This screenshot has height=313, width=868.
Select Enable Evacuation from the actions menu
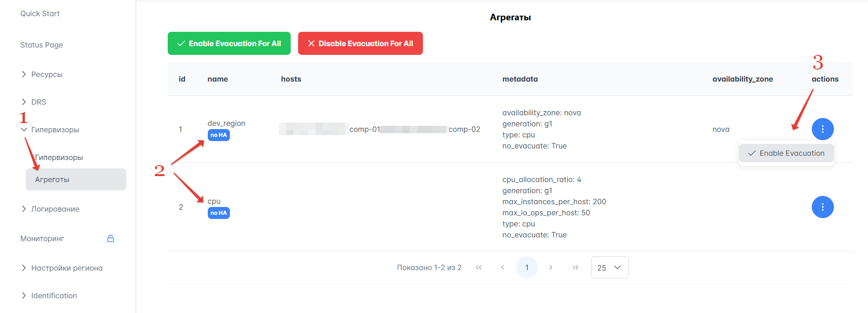[x=786, y=153]
